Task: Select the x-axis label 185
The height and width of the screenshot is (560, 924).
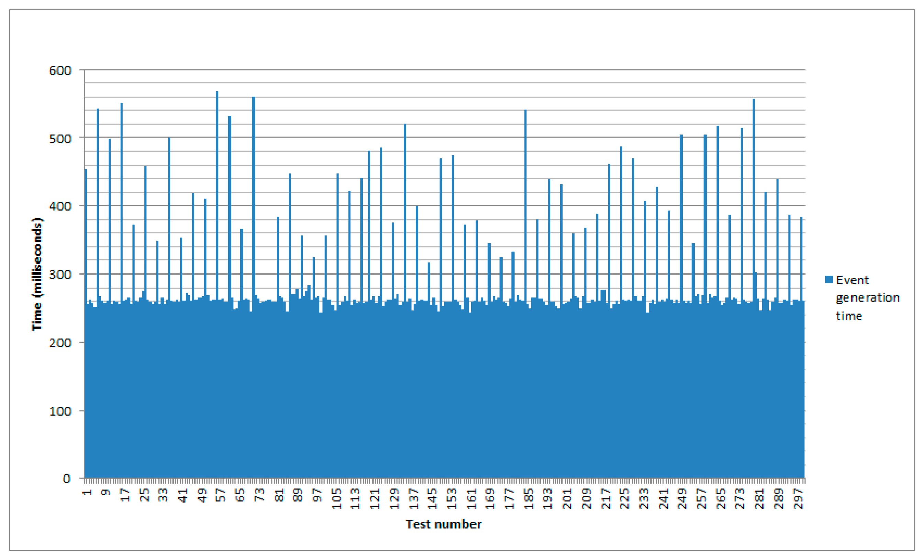Action: [x=529, y=499]
